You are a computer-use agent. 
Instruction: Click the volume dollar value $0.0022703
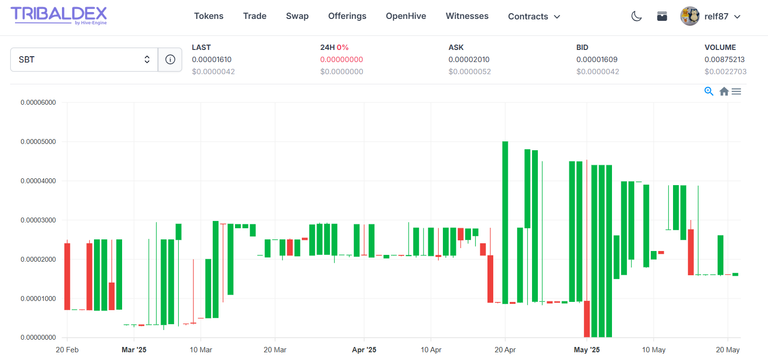coord(725,72)
